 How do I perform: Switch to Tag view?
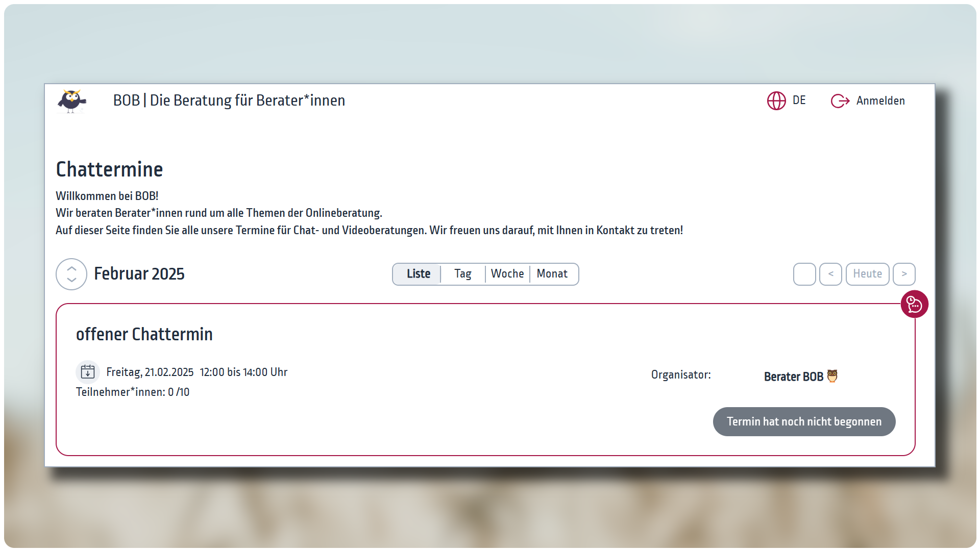click(x=462, y=274)
